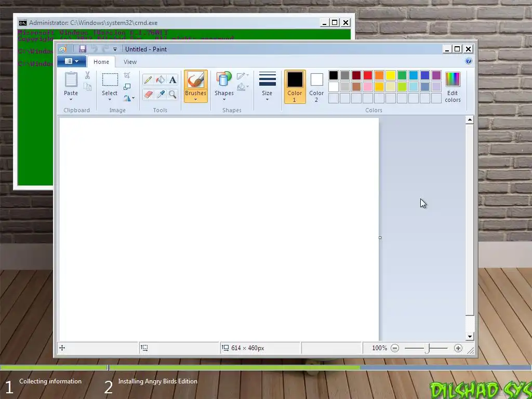Pick the purple color swatch
The width and height of the screenshot is (532, 399).
click(436, 75)
